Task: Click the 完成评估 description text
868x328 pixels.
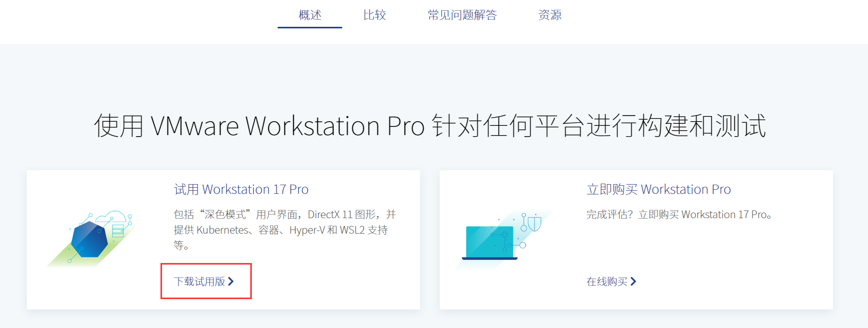Action: pyautogui.click(x=679, y=215)
